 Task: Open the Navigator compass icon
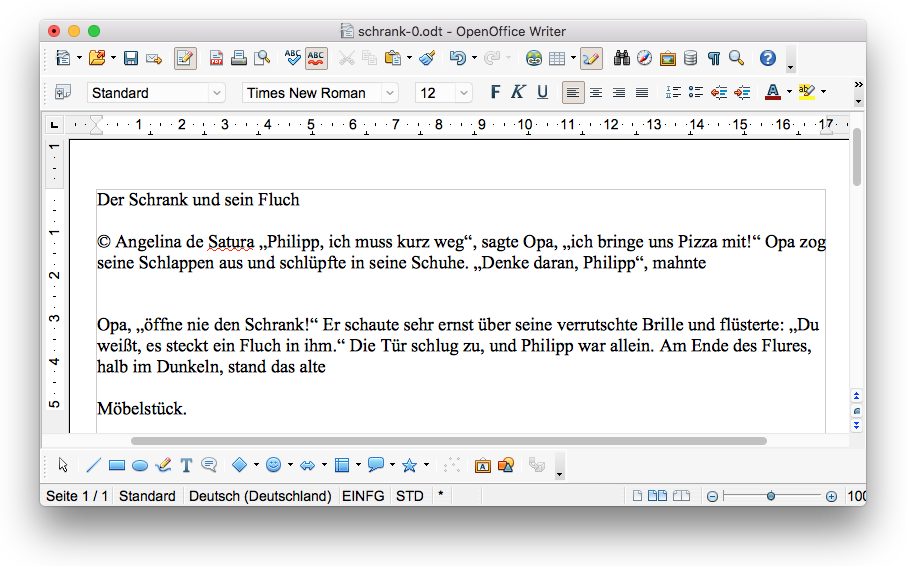point(644,58)
